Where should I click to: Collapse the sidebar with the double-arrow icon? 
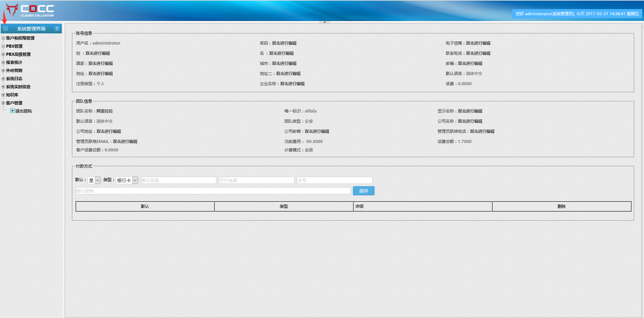[x=5, y=29]
